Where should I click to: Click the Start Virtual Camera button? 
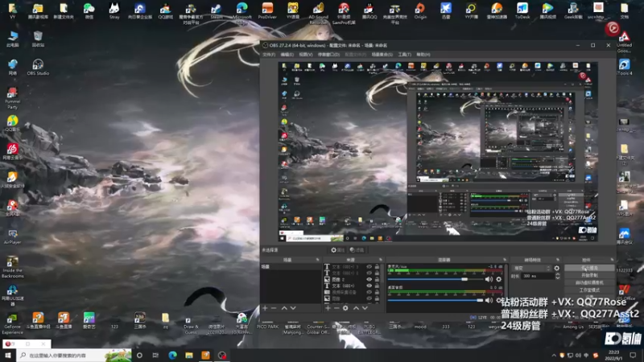point(589,283)
